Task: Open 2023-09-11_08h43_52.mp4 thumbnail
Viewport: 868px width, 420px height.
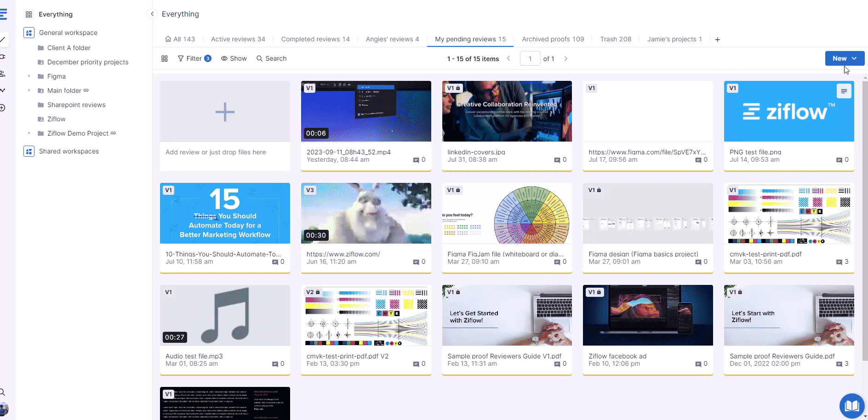Action: (x=366, y=111)
